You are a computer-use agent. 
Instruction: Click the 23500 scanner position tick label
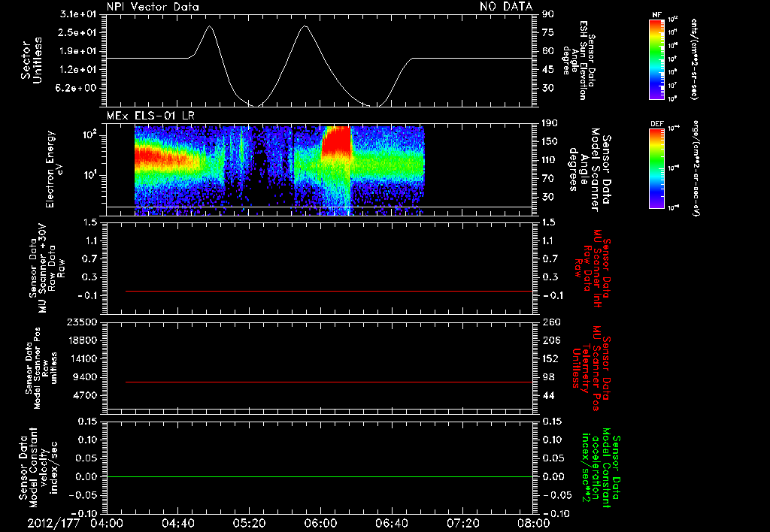81,322
